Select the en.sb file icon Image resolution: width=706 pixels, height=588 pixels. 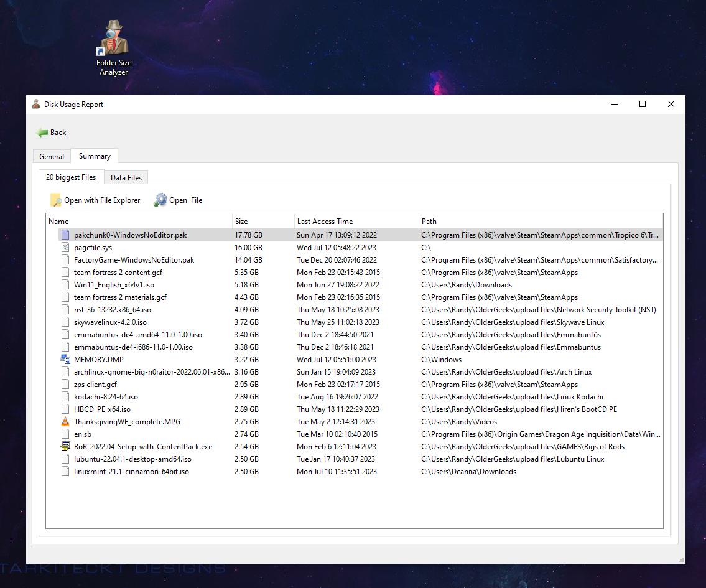click(65, 434)
